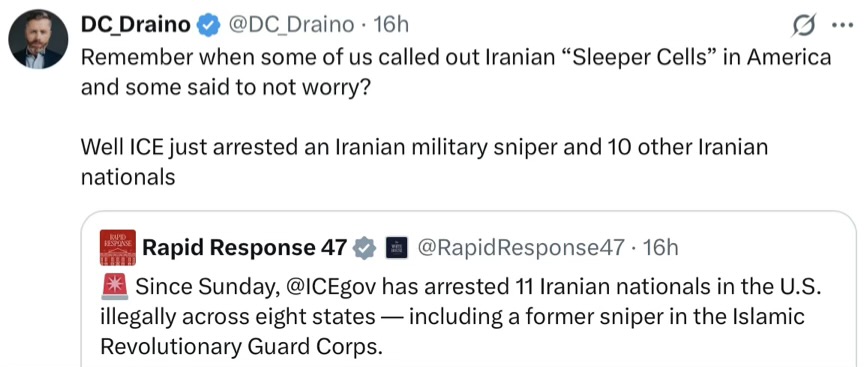The width and height of the screenshot is (864, 367).
Task: Click DC_Draino blue verified badge
Action: tap(208, 25)
